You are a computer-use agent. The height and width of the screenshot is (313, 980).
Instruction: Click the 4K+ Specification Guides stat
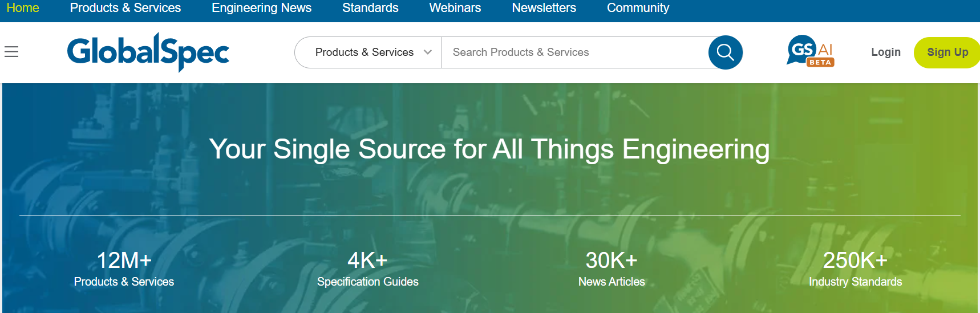click(x=368, y=269)
